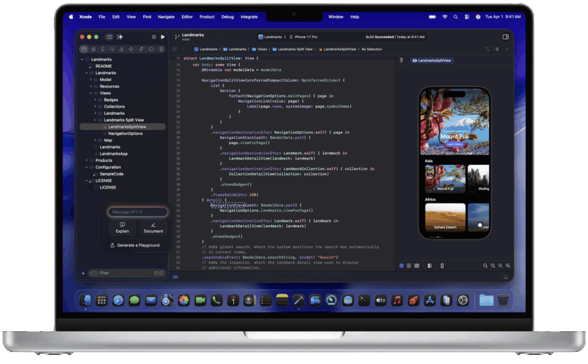The height and width of the screenshot is (364, 588).
Task: Expand the Model folder
Action: click(x=95, y=80)
